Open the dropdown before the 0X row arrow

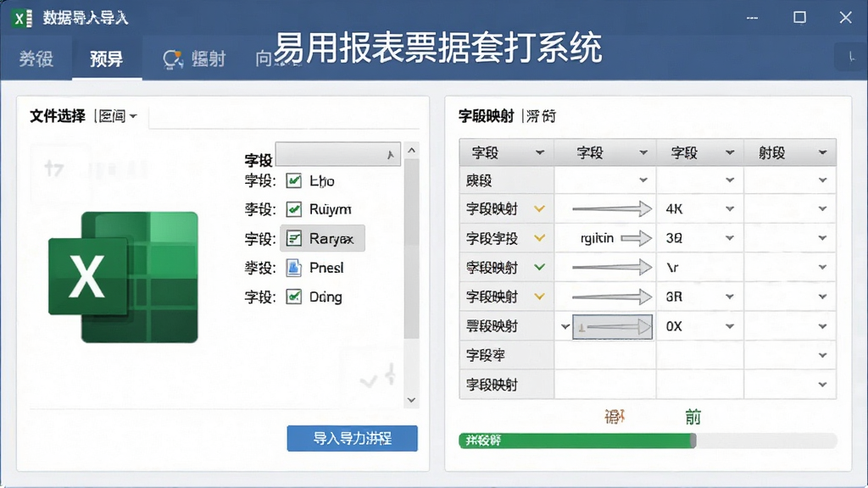(x=565, y=326)
